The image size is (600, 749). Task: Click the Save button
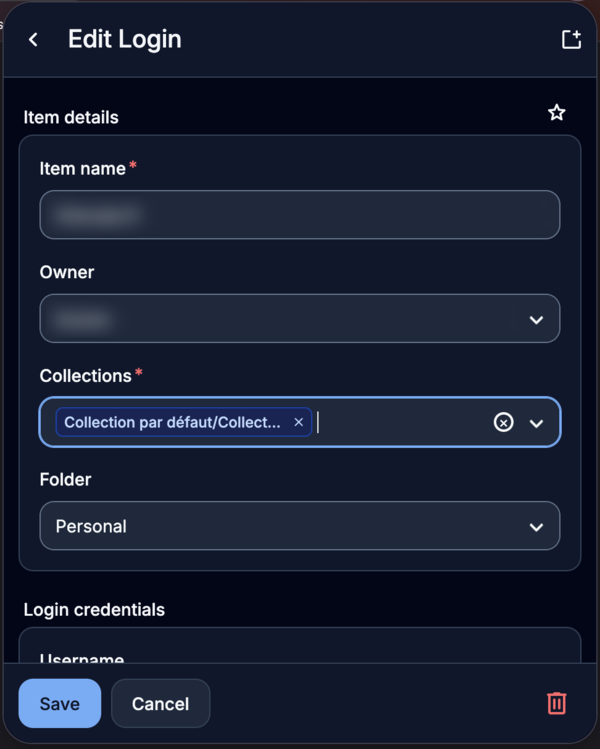[60, 704]
